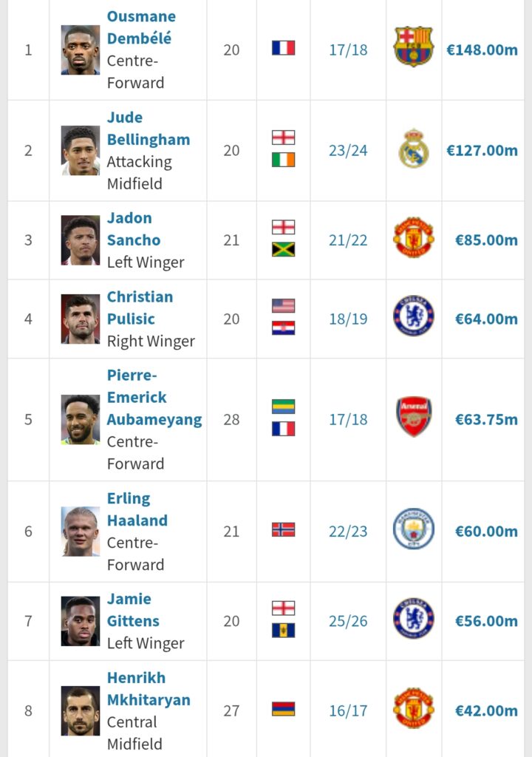
Task: Click the Arsenal club crest
Action: click(x=413, y=418)
